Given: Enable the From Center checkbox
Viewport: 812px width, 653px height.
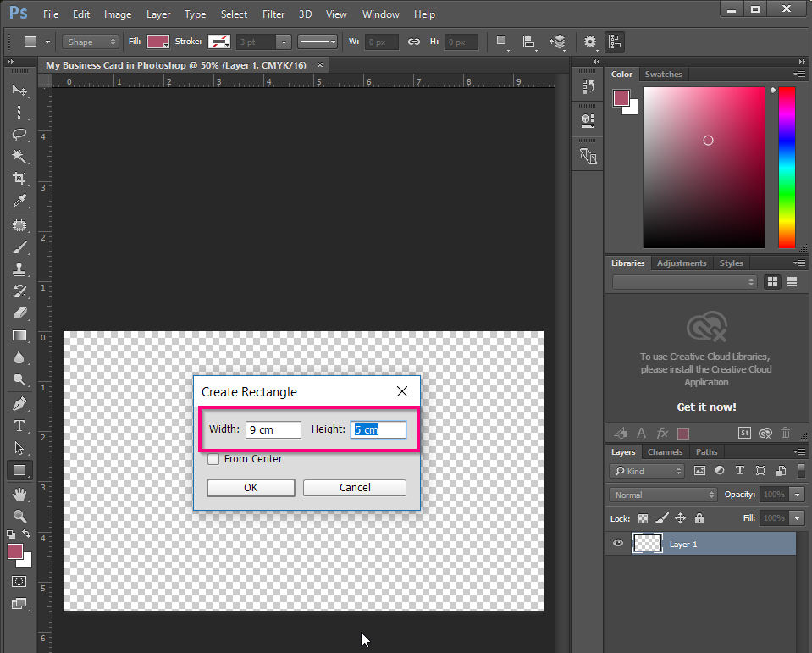Looking at the screenshot, I should pos(213,459).
